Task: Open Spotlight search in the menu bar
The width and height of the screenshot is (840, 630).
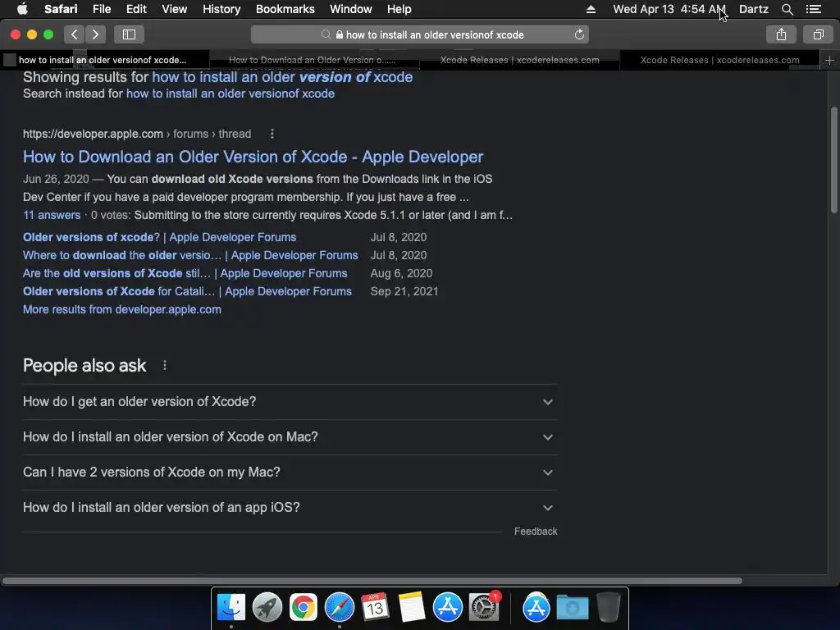Action: point(787,9)
